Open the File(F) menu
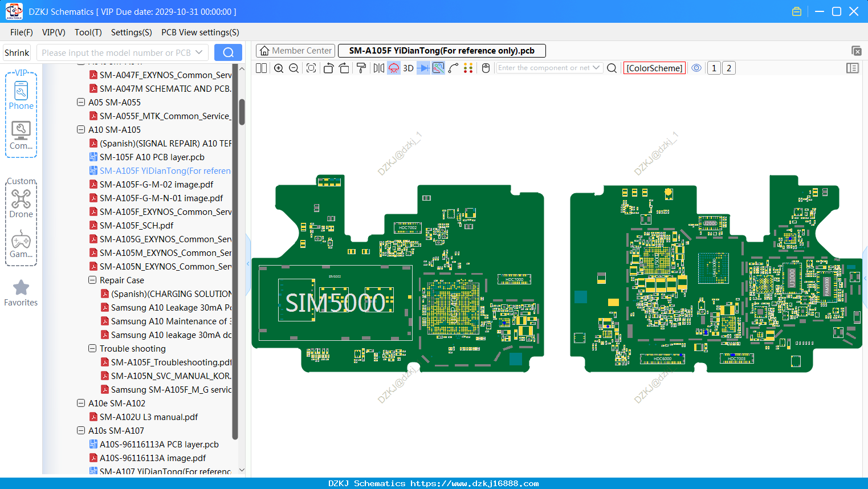This screenshot has height=489, width=868. [22, 32]
